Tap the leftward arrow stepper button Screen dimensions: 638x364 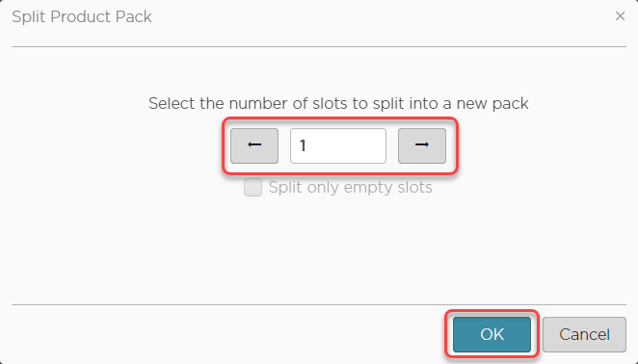coord(254,145)
